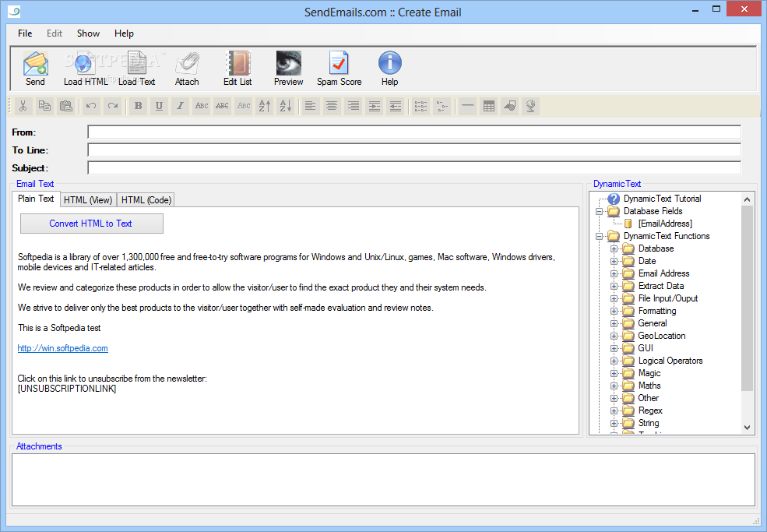This screenshot has height=532, width=767.
Task: Align text right
Action: (x=354, y=106)
